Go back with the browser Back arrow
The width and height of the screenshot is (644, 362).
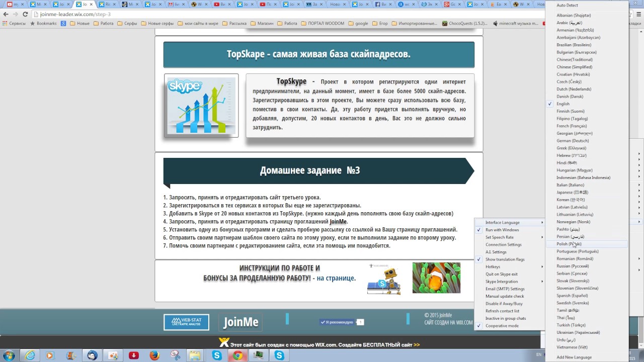[6, 14]
